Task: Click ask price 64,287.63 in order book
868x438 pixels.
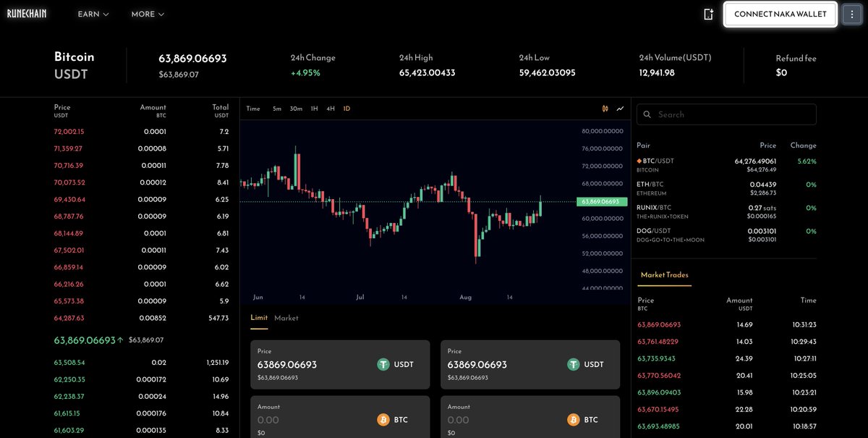Action: point(69,318)
